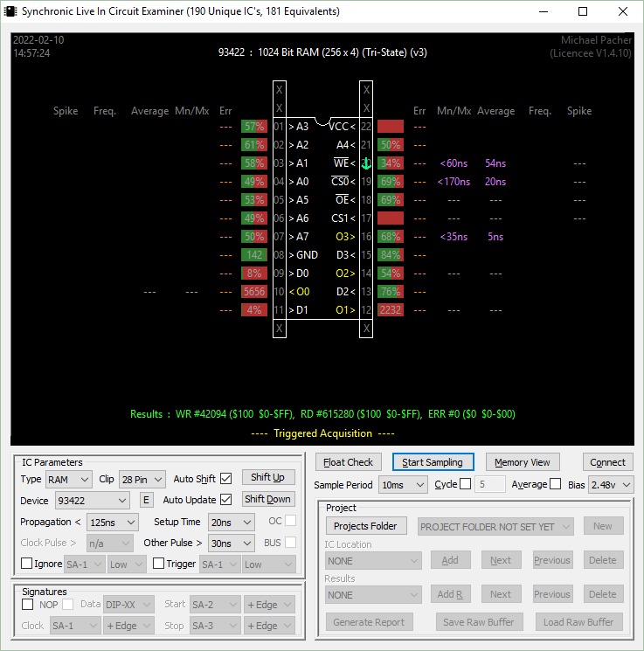644x651 pixels.
Task: Click the Start Sampling button
Action: pos(433,462)
